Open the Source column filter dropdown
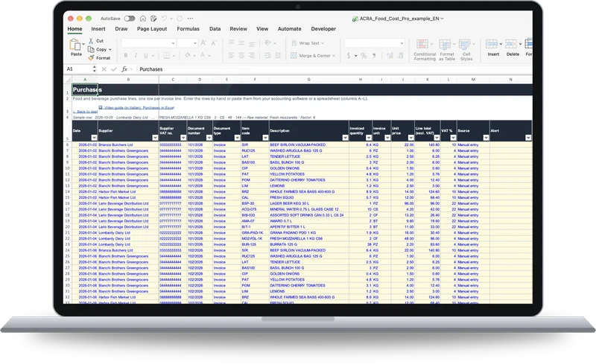Viewport: 596px width, 364px height. point(486,138)
